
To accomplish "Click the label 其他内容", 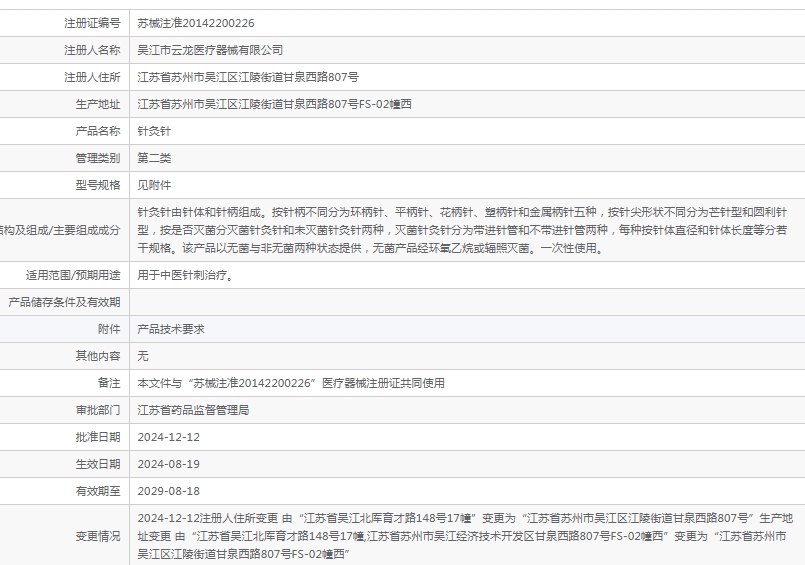I will coord(98,356).
